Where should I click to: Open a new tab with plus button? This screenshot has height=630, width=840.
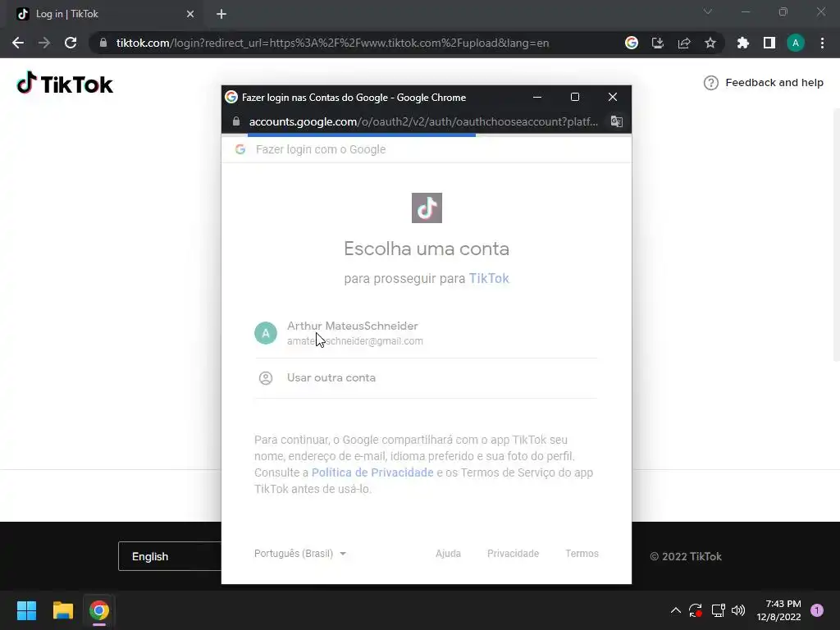pyautogui.click(x=221, y=14)
